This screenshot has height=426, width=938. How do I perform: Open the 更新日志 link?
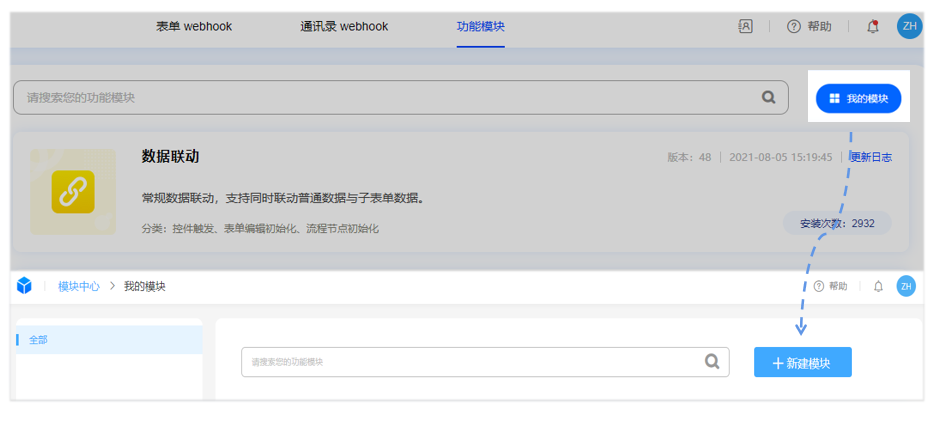(871, 157)
